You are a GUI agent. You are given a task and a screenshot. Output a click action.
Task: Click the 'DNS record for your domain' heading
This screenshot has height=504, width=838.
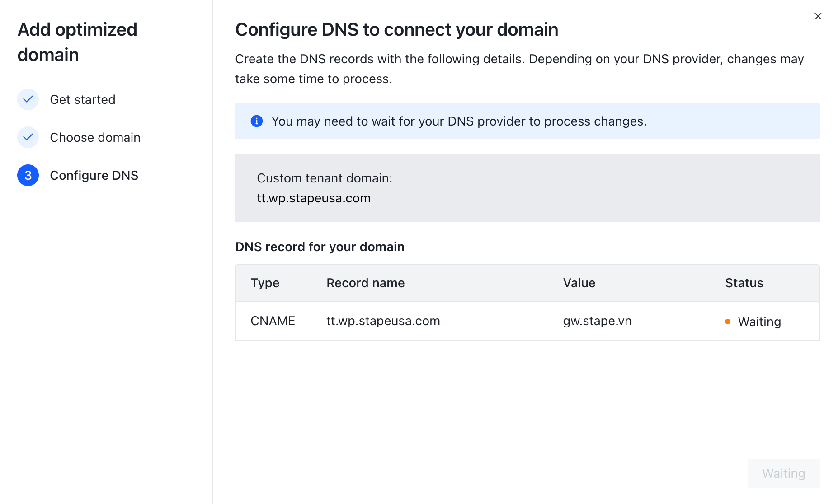[320, 247]
